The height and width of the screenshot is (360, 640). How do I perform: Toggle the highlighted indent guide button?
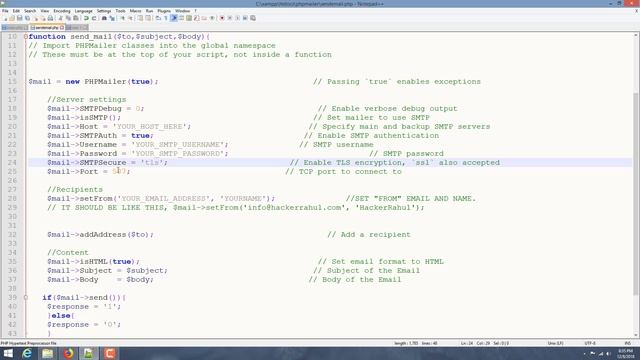point(174,18)
